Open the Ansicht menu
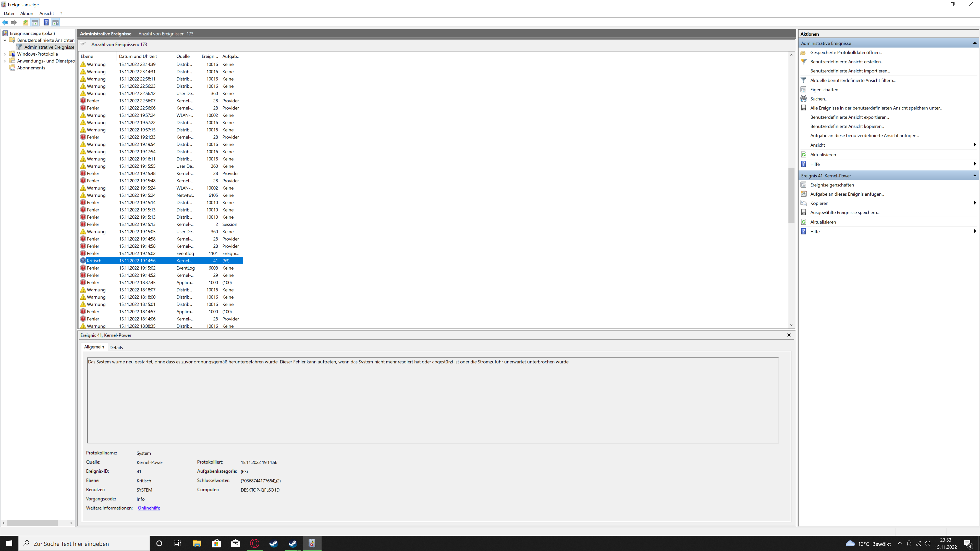Viewport: 980px width, 551px height. 46,13
